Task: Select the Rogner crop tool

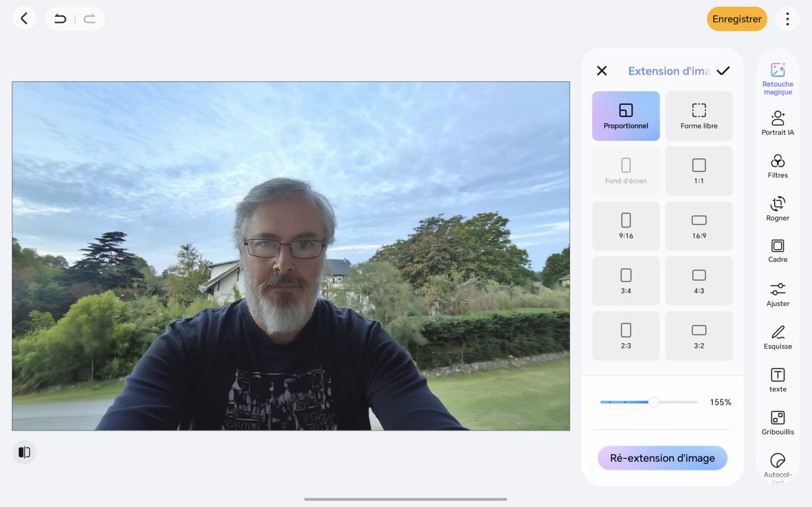Action: 777,208
